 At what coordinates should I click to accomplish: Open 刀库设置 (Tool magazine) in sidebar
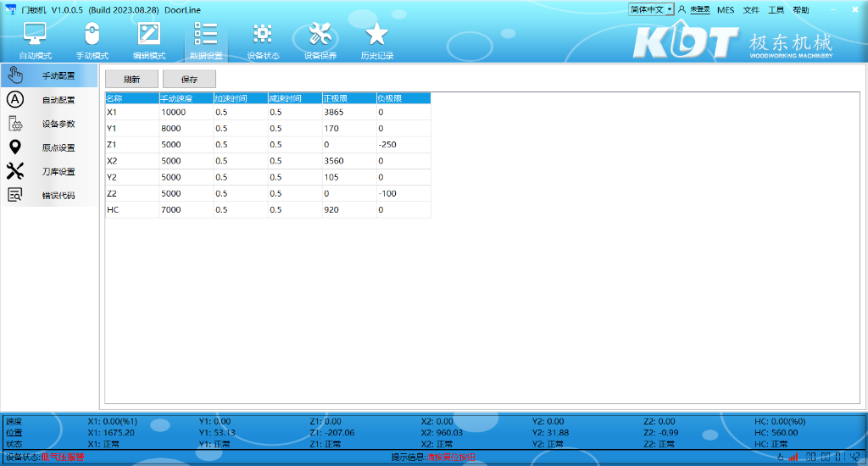point(49,171)
